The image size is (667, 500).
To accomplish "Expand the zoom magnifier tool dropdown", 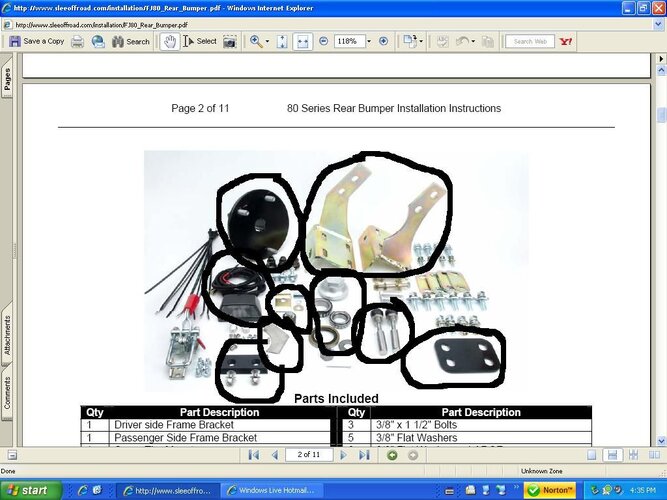I will click(268, 41).
